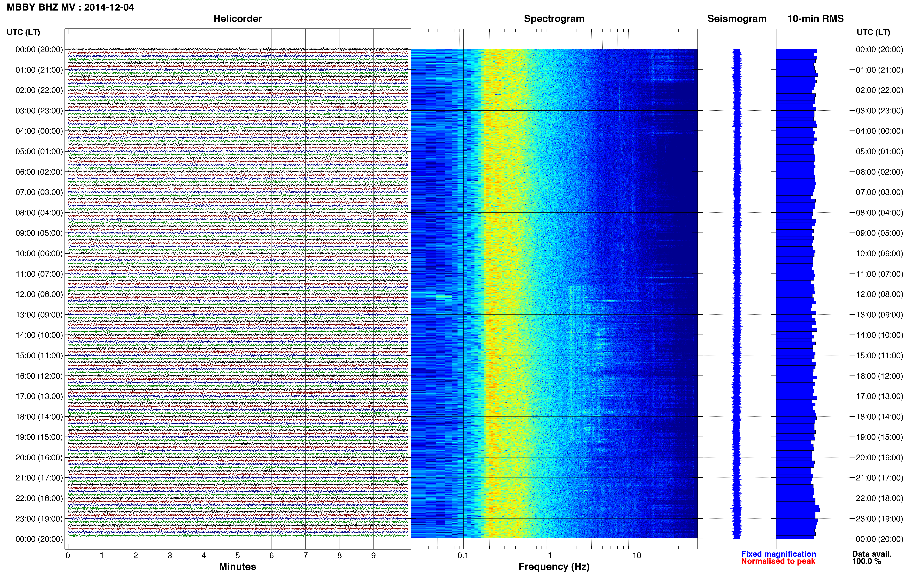Screen dimensions: 924x578
Task: Click the 'Spectrogram' panel heading
Action: 554,19
